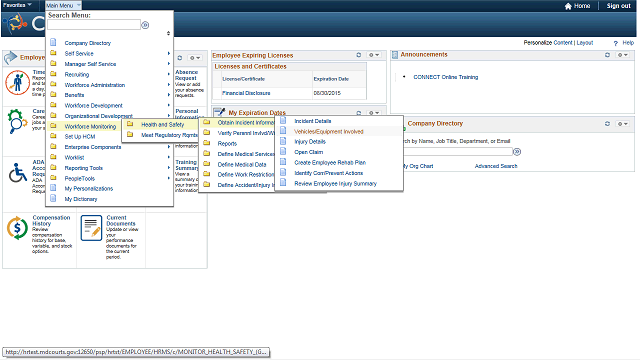
Task: Open the Current Documents pencil icon
Action: click(91, 228)
